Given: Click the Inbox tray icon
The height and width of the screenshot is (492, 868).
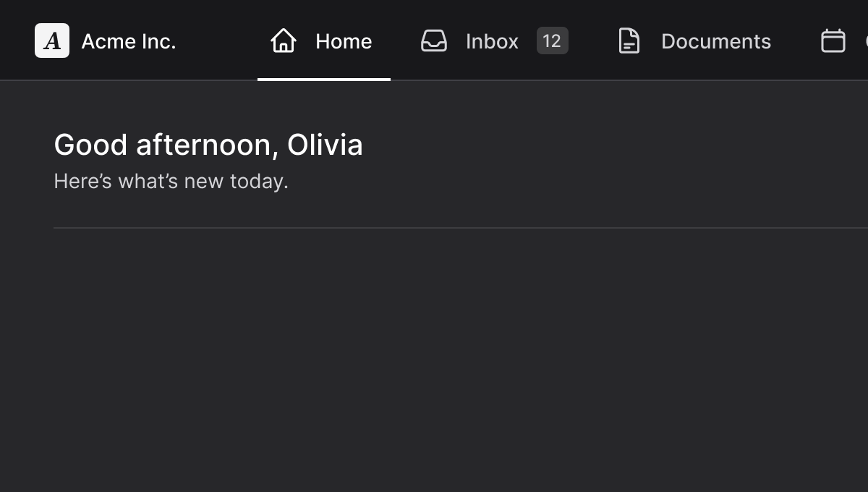Looking at the screenshot, I should [434, 41].
